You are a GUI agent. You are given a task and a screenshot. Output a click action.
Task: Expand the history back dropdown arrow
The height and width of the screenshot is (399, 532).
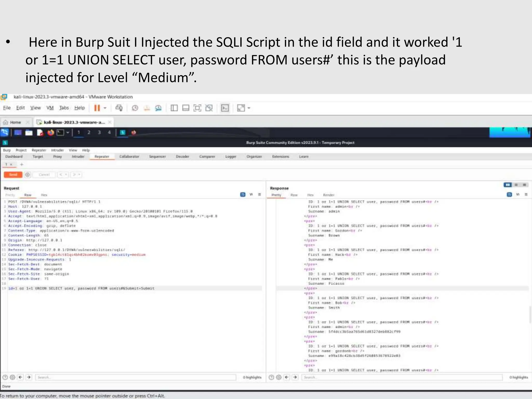click(x=66, y=175)
